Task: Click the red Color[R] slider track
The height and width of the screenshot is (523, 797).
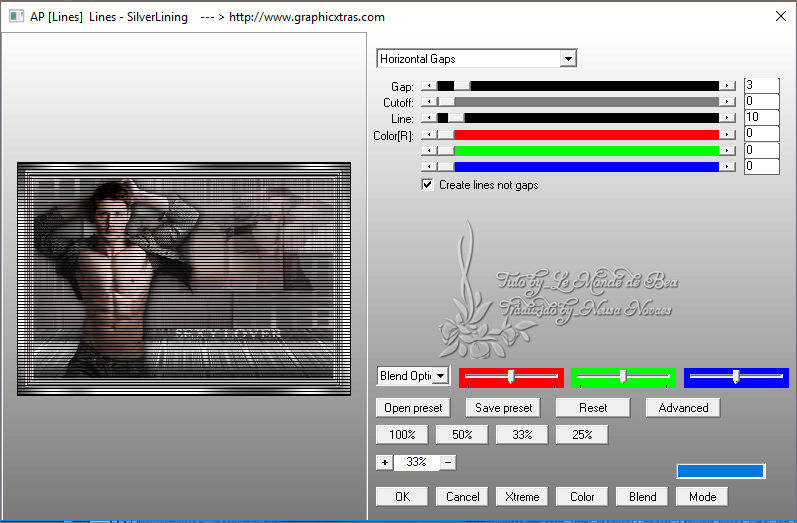Action: pyautogui.click(x=578, y=135)
